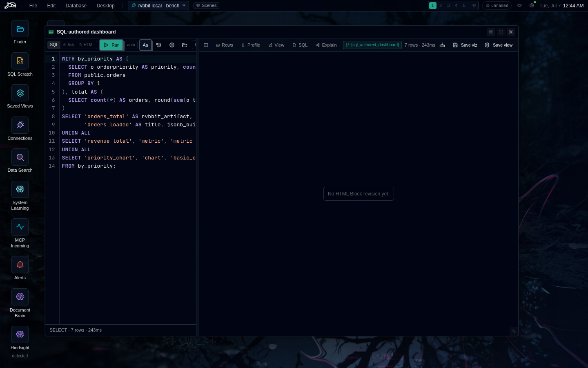Open the Saved Views icon
The height and width of the screenshot is (368, 588).
pyautogui.click(x=20, y=93)
